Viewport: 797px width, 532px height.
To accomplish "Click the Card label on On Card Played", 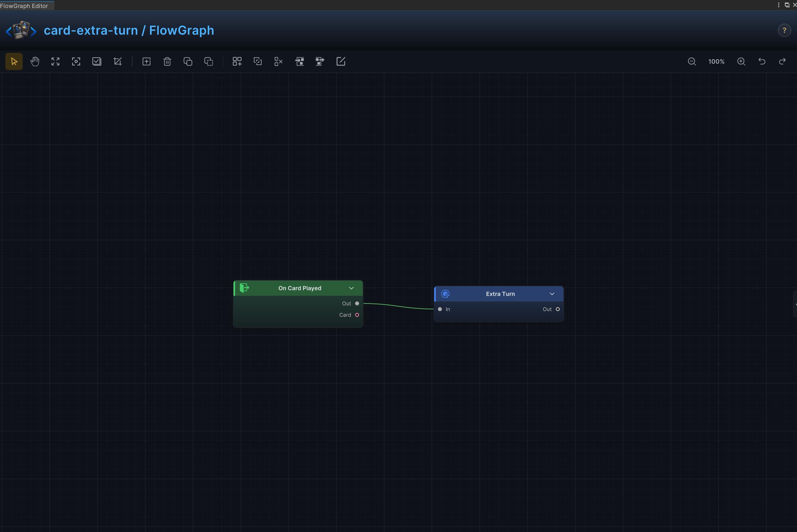I will point(345,315).
